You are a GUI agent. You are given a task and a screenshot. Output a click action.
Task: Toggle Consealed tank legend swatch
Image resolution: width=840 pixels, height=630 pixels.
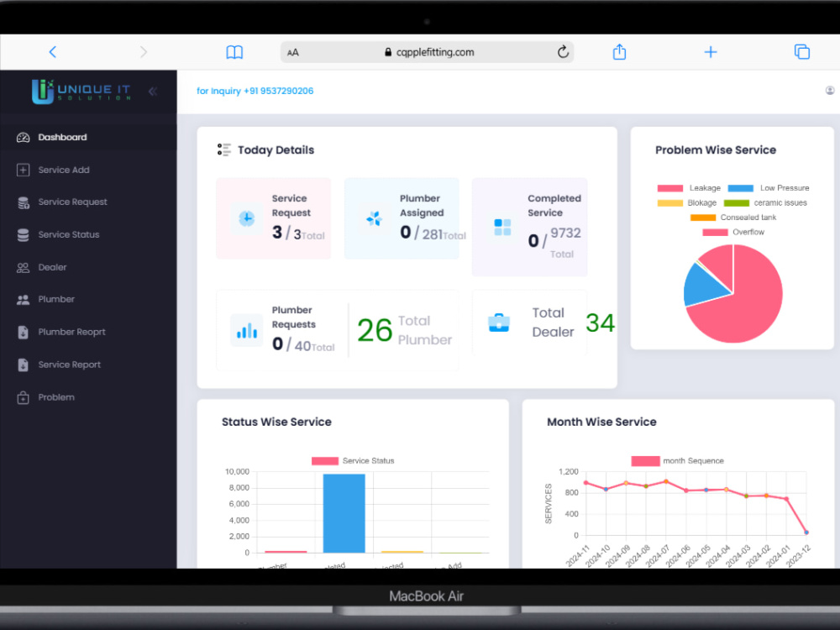pyautogui.click(x=703, y=218)
